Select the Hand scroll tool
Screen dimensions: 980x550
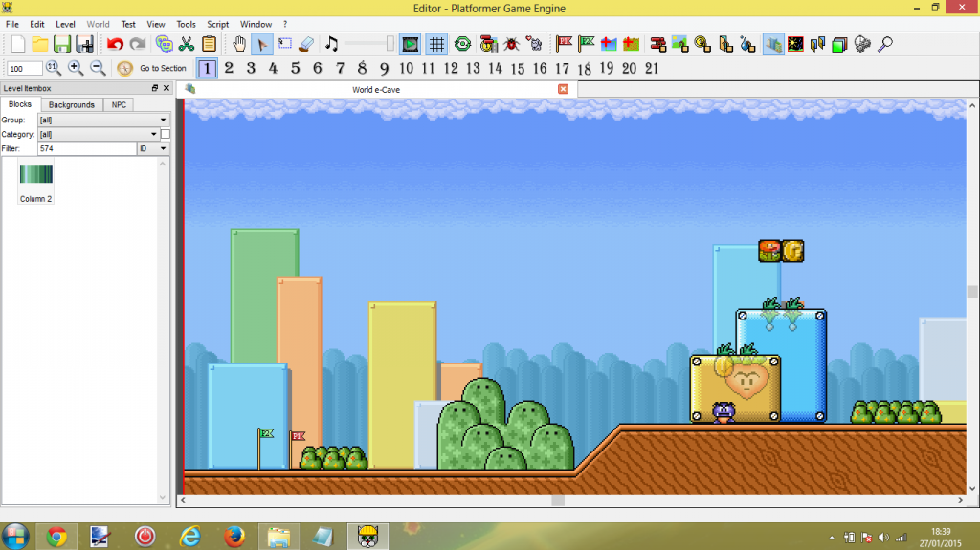[x=239, y=44]
